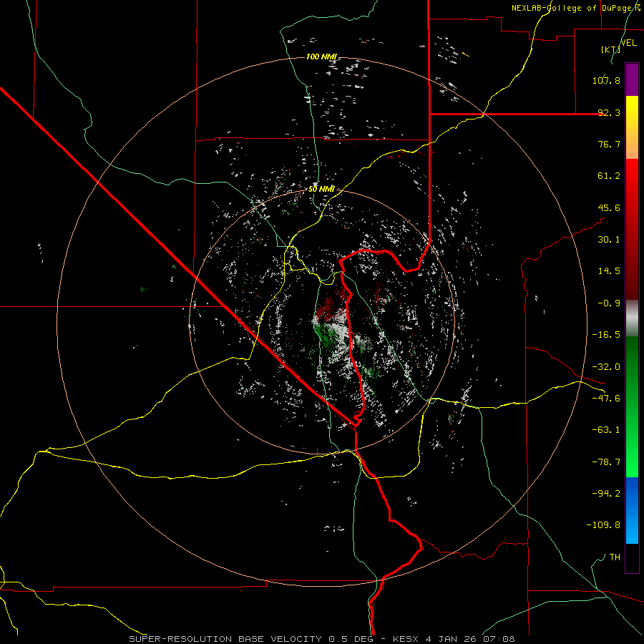The image size is (644, 644).
Task: Click the -32.0 scale value
Action: tap(606, 367)
